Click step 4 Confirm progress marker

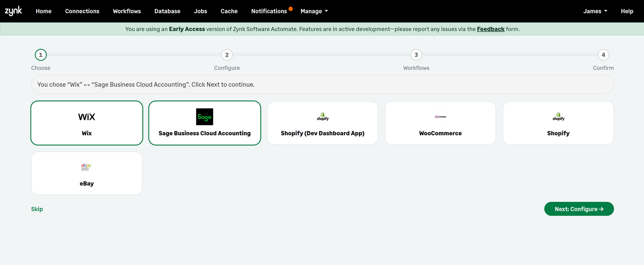[603, 55]
